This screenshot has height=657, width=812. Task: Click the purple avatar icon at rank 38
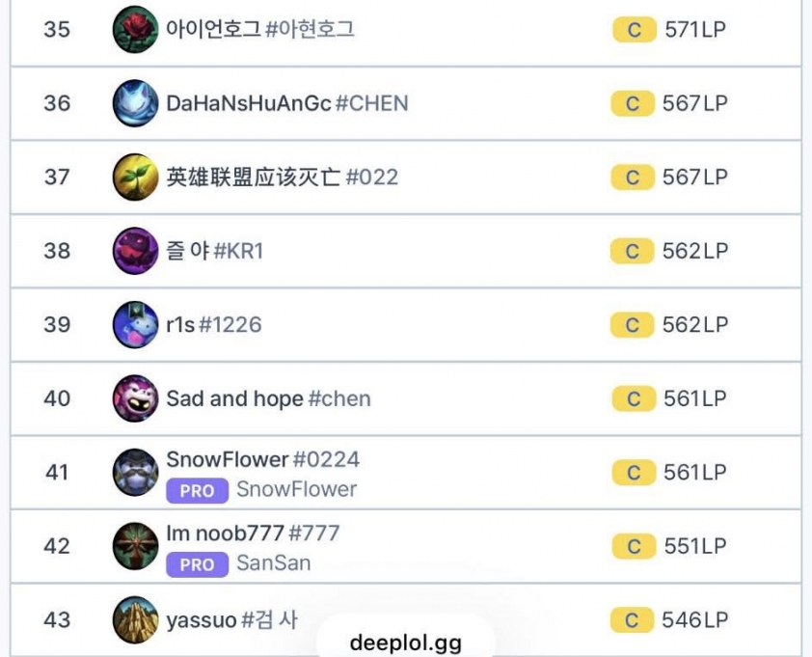click(x=135, y=251)
